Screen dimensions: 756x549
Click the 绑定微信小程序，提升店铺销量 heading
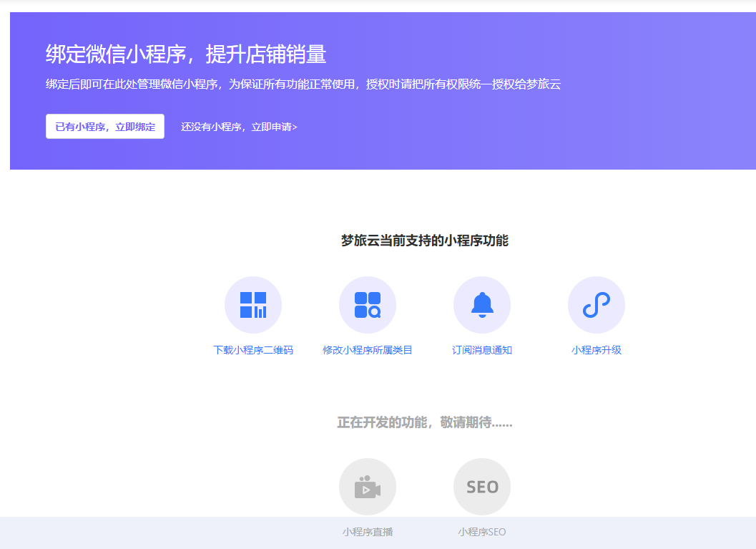pyautogui.click(x=186, y=54)
